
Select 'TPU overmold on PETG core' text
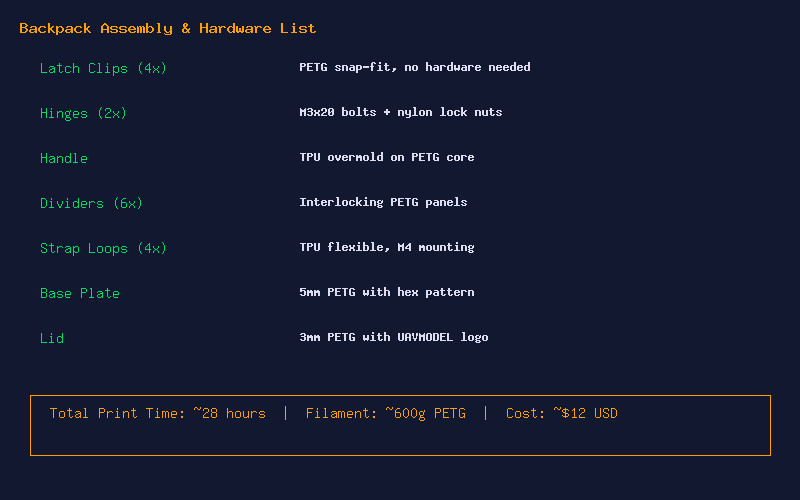(x=387, y=157)
